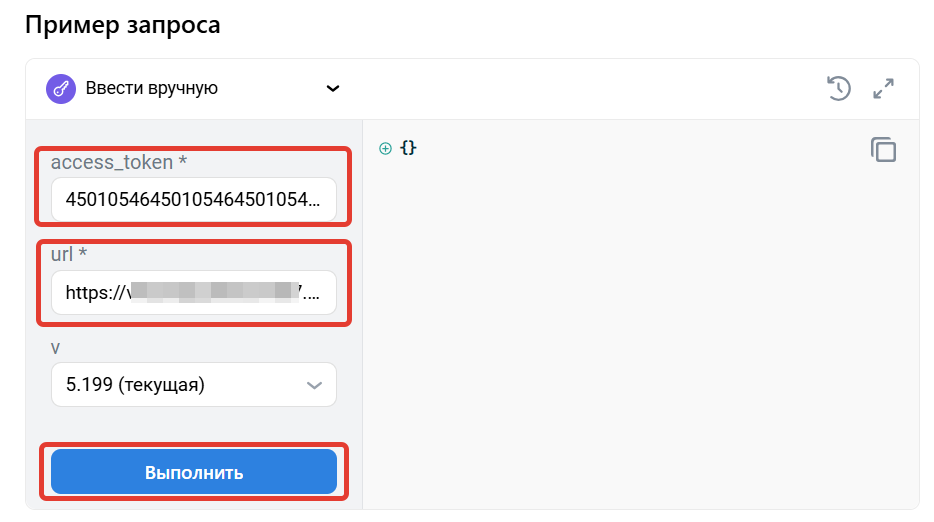This screenshot has width=934, height=522.
Task: Expand the example panel to fullscreen
Action: click(x=883, y=88)
